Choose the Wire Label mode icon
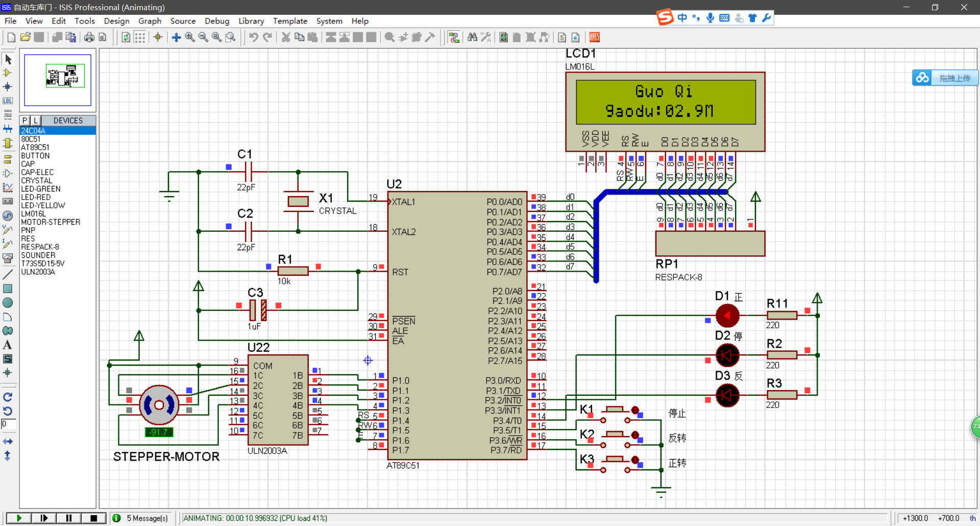The image size is (980, 526). tap(8, 101)
